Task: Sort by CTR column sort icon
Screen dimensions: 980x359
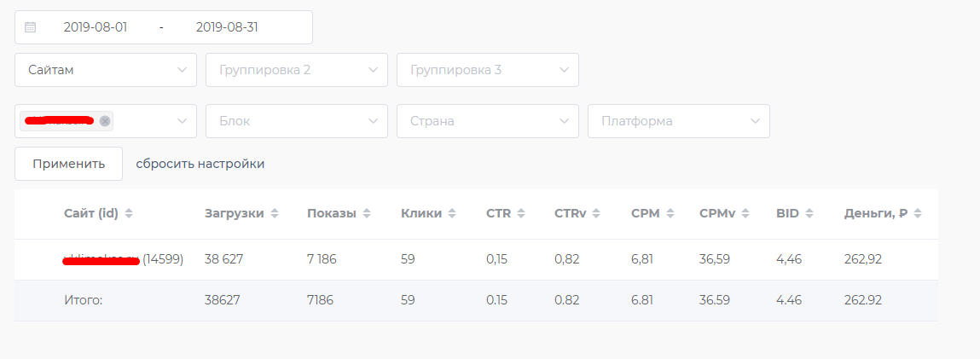Action: click(x=520, y=213)
